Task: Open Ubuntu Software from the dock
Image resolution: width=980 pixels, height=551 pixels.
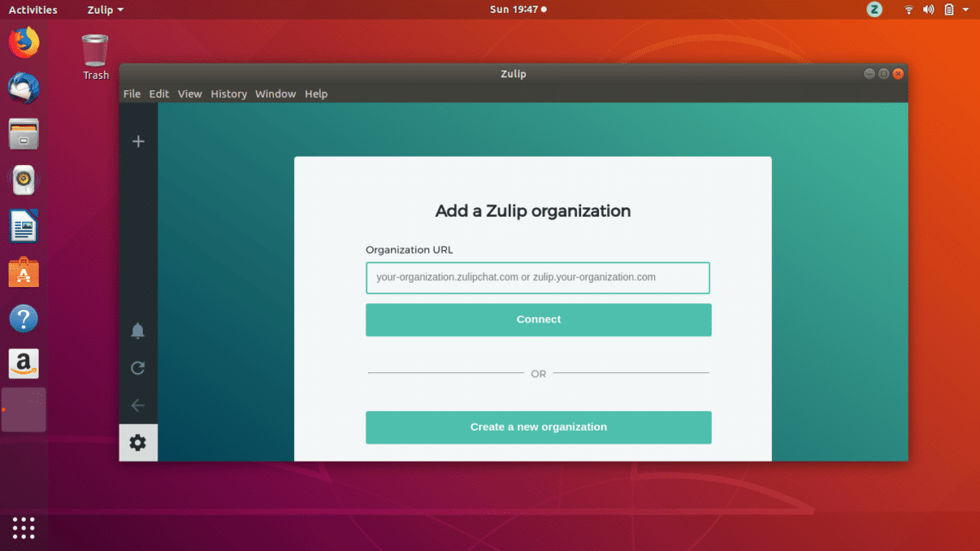Action: 24,273
